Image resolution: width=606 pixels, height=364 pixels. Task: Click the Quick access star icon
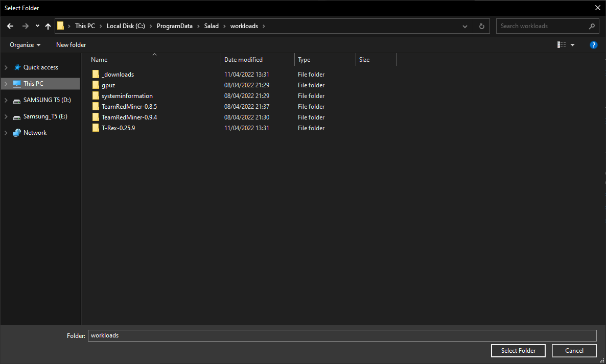click(x=17, y=67)
